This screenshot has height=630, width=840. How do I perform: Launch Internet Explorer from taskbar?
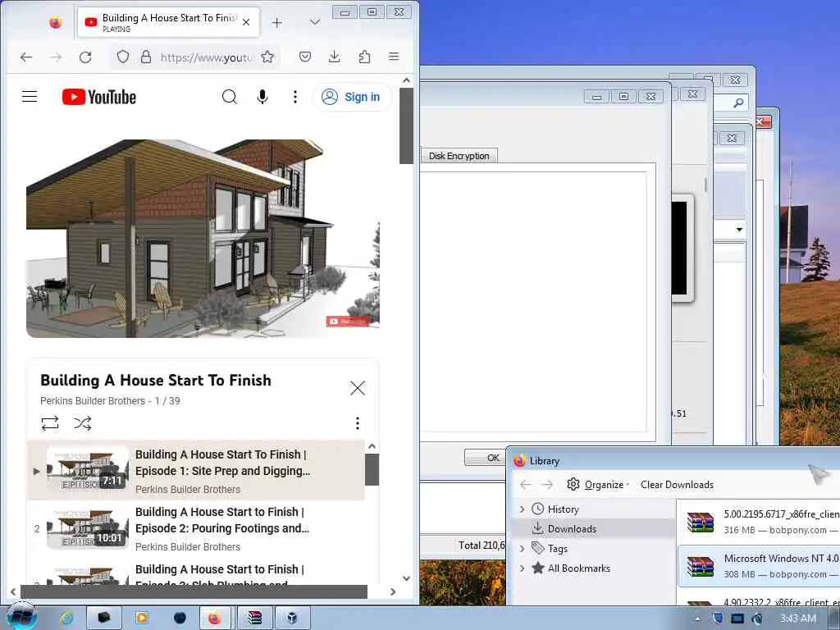pyautogui.click(x=66, y=618)
